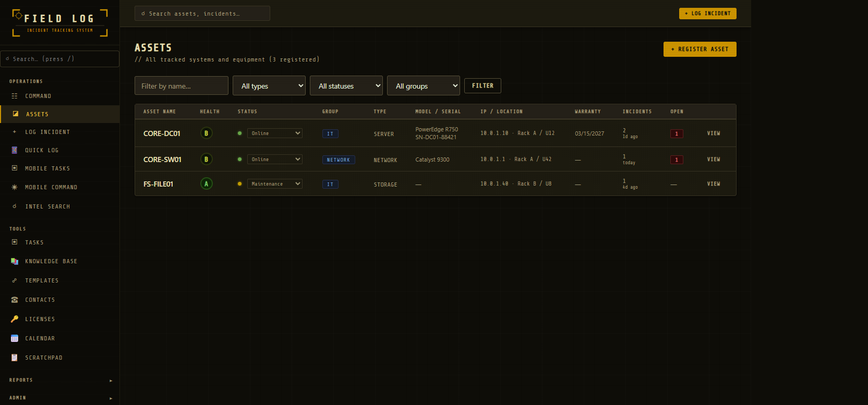Open Quick Log from the sidebar

click(60, 150)
